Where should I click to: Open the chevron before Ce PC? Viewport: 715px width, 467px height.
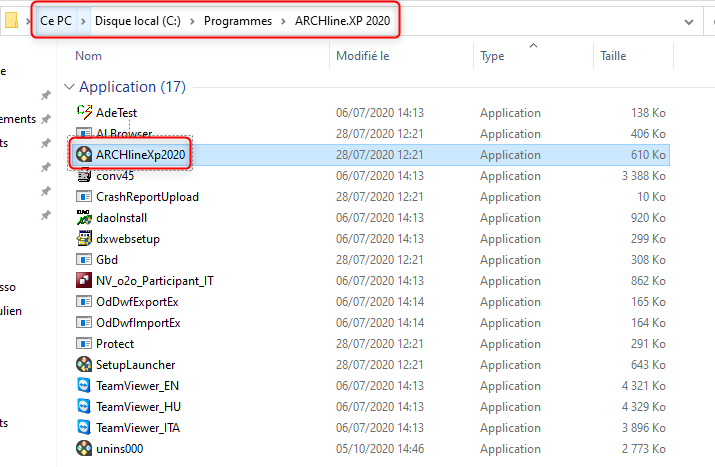click(x=28, y=21)
